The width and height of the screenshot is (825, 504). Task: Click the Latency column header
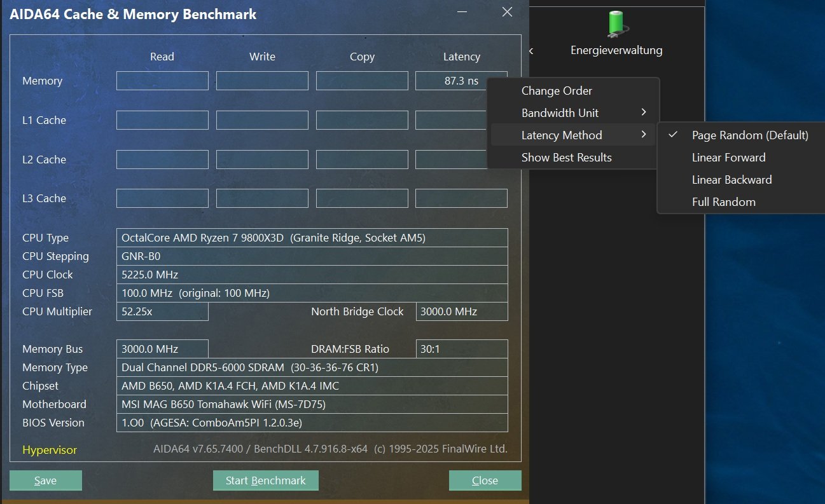pos(461,57)
